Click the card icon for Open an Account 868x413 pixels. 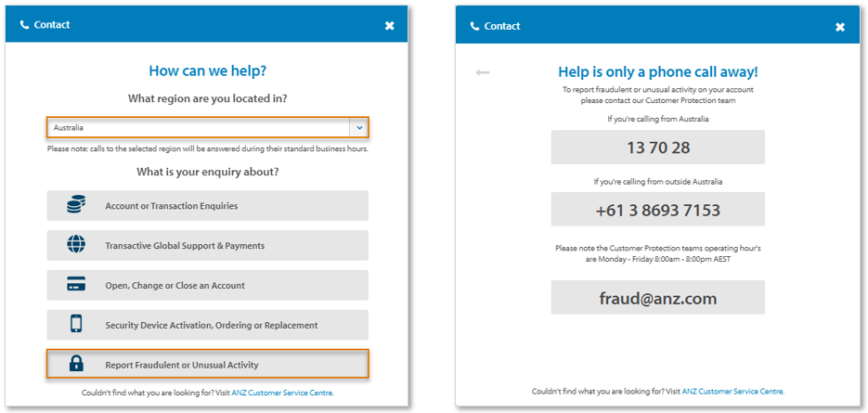(x=76, y=286)
